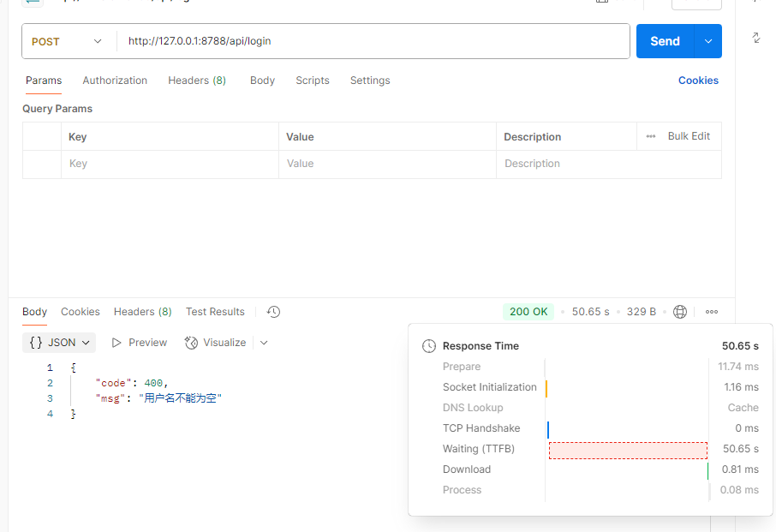Expand the Send button arrow dropdown
776x532 pixels.
[708, 41]
